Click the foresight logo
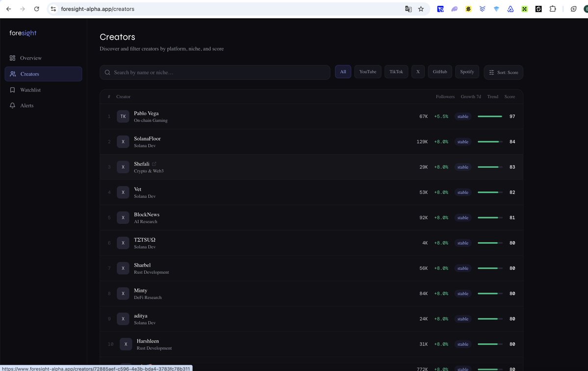588x371 pixels. click(x=23, y=33)
